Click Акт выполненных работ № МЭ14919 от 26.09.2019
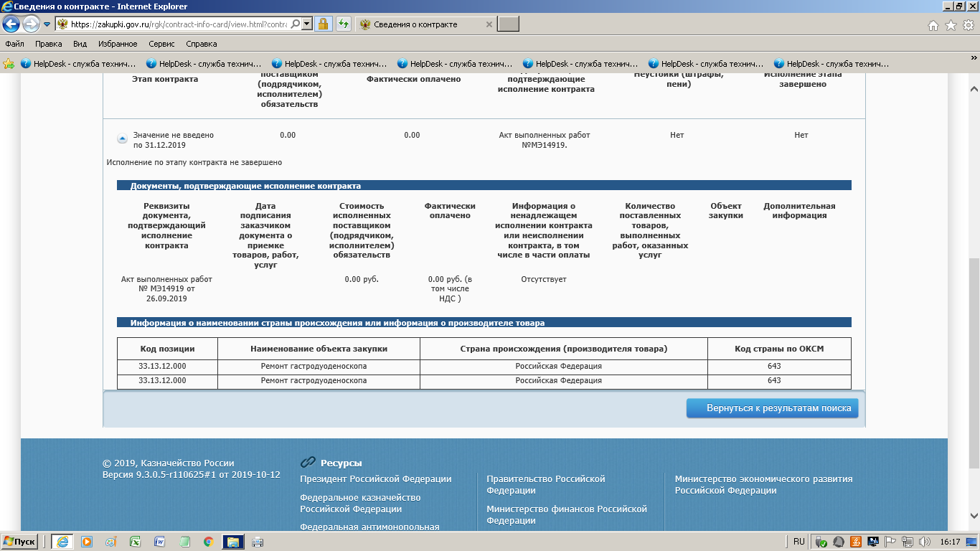The width and height of the screenshot is (980, 551). 166,288
